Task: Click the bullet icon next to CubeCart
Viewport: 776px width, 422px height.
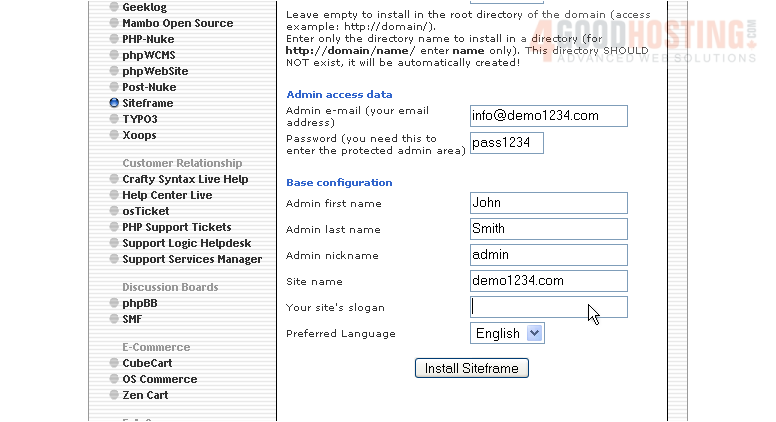Action: point(114,363)
